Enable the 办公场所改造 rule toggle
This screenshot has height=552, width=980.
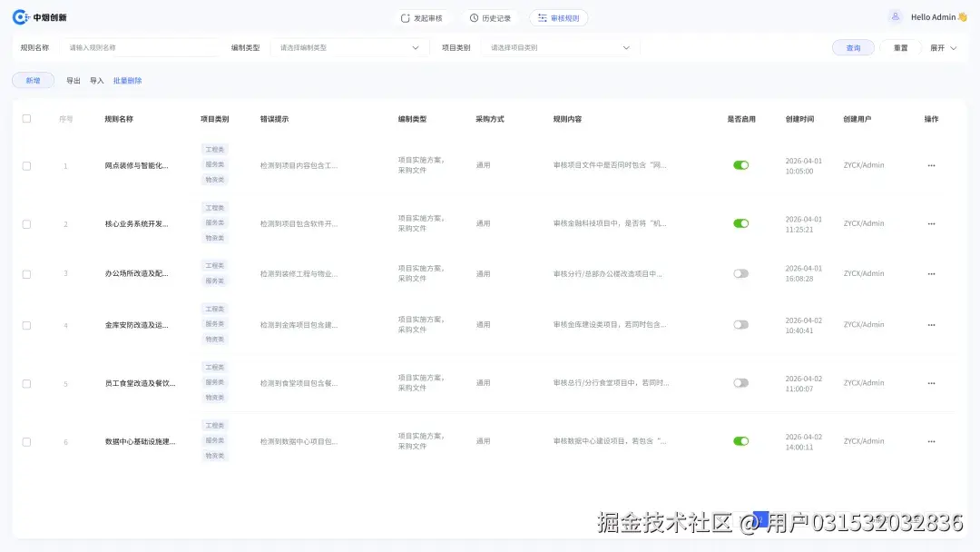(741, 273)
